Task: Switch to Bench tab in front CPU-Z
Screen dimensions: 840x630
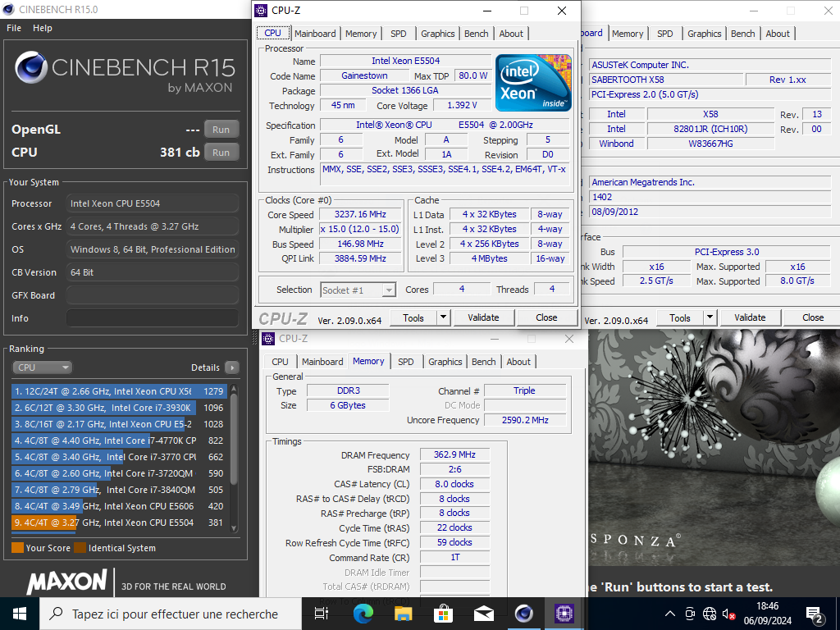Action: click(477, 33)
